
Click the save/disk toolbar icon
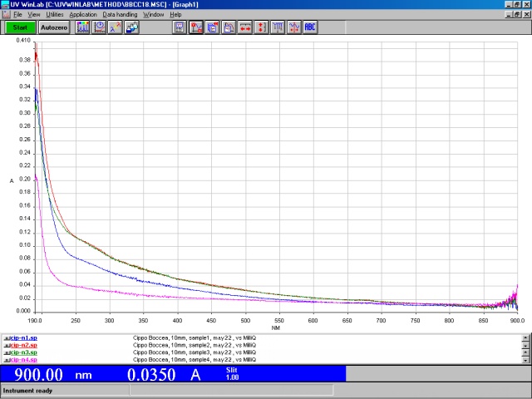pyautogui.click(x=180, y=27)
